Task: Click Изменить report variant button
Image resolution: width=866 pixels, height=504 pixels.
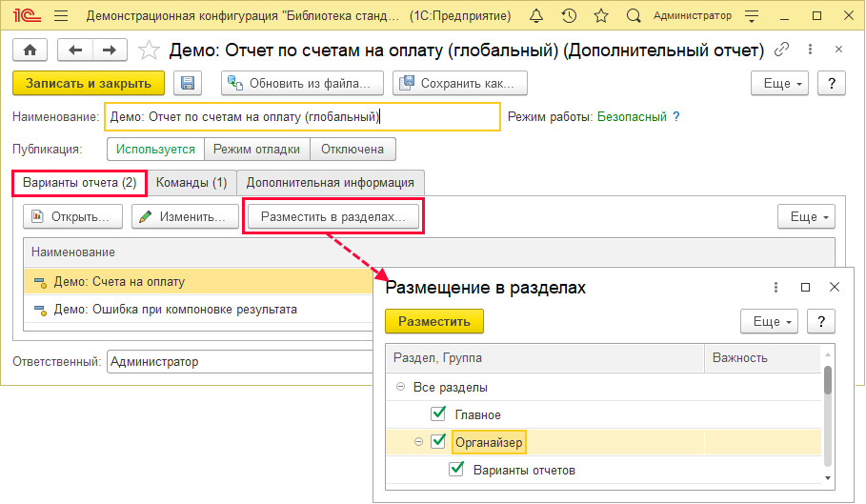Action: 185,217
